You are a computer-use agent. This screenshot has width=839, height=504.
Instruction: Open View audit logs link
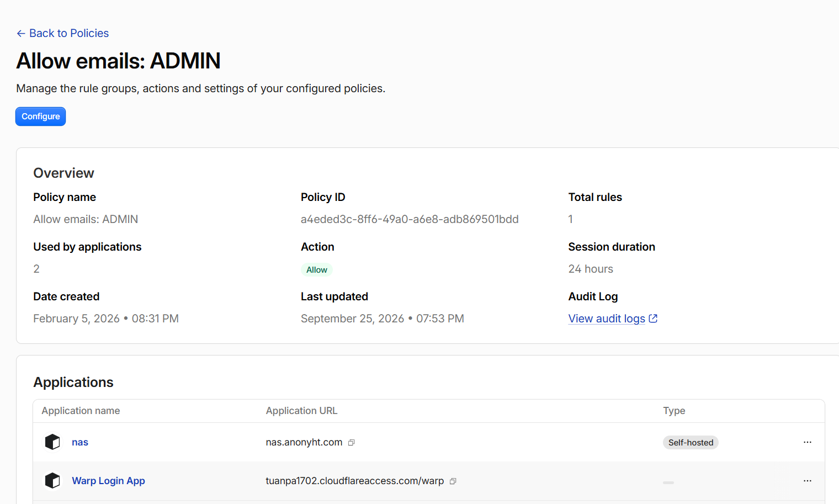(613, 319)
